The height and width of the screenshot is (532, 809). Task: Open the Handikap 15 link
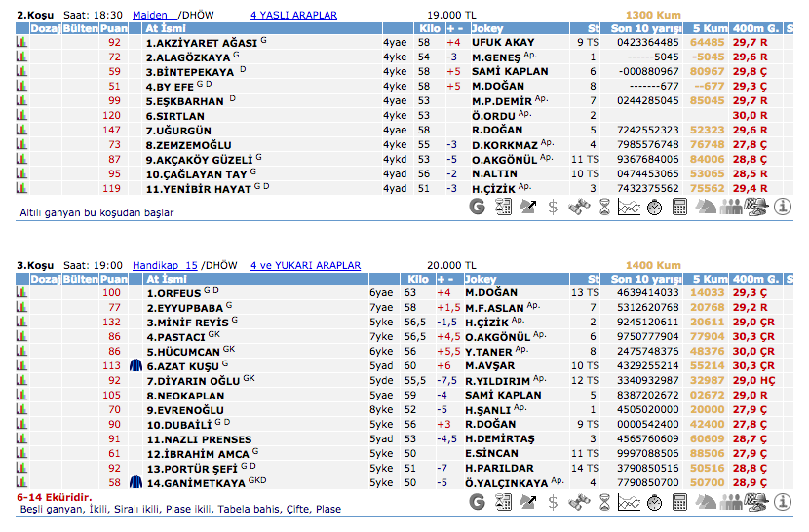click(165, 265)
